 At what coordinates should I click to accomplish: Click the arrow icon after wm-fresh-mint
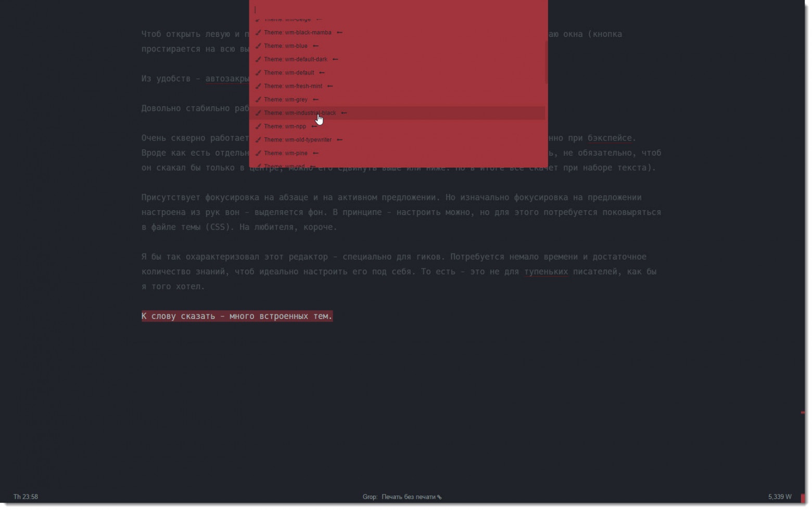click(x=330, y=86)
